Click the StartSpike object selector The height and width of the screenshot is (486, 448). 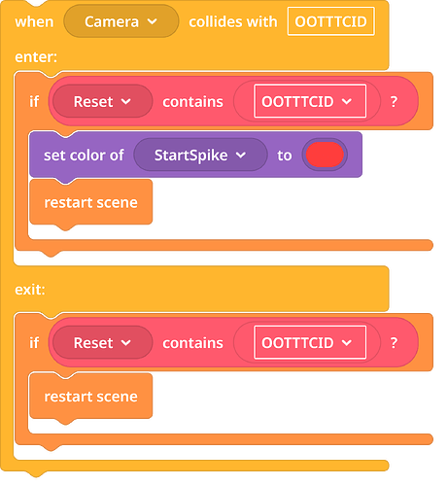pyautogui.click(x=200, y=155)
